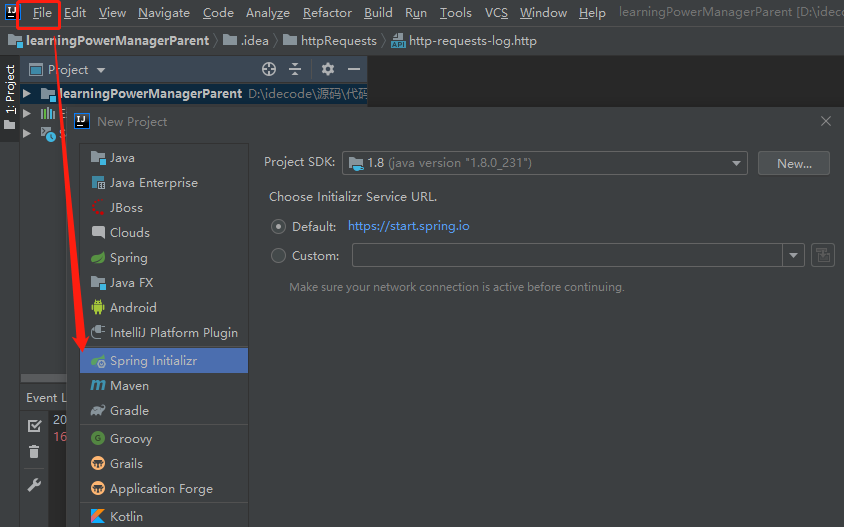Open the VCS menu

pos(496,12)
